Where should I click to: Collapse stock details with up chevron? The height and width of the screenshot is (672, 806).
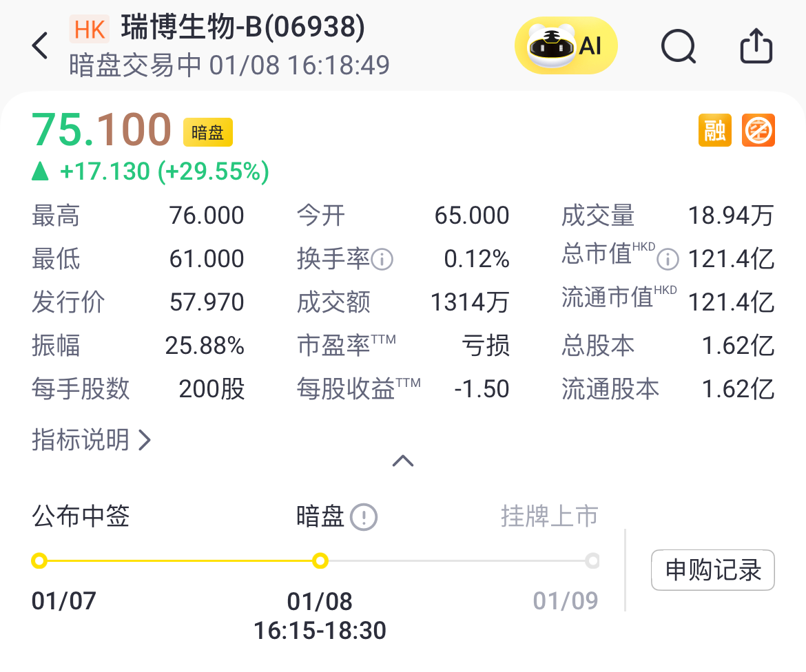point(403,461)
